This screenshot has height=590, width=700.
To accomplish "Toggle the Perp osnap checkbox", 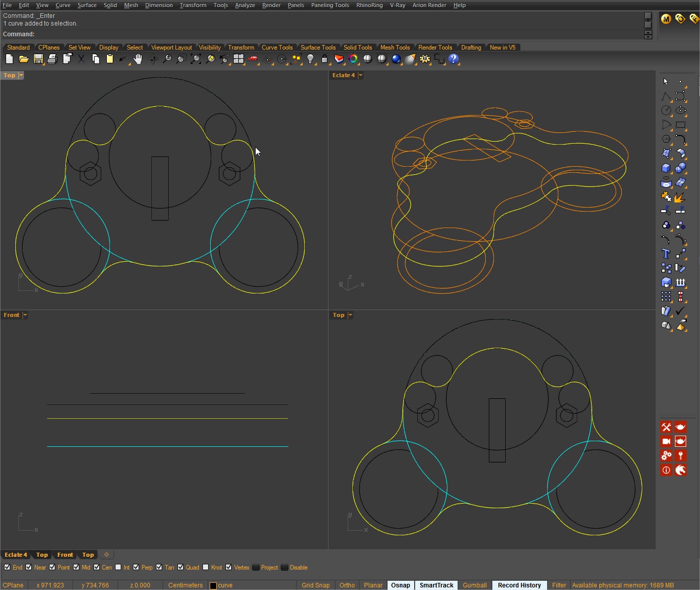I will pyautogui.click(x=136, y=567).
